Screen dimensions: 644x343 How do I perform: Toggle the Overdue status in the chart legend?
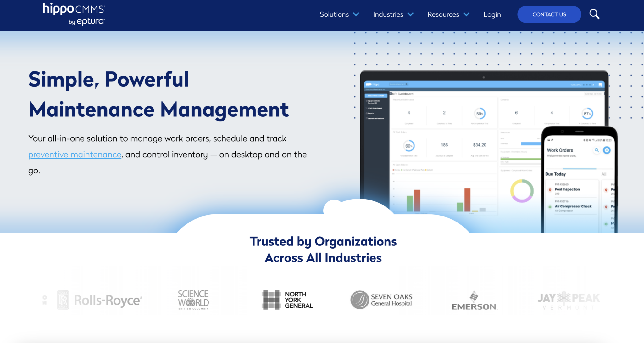pos(397,170)
